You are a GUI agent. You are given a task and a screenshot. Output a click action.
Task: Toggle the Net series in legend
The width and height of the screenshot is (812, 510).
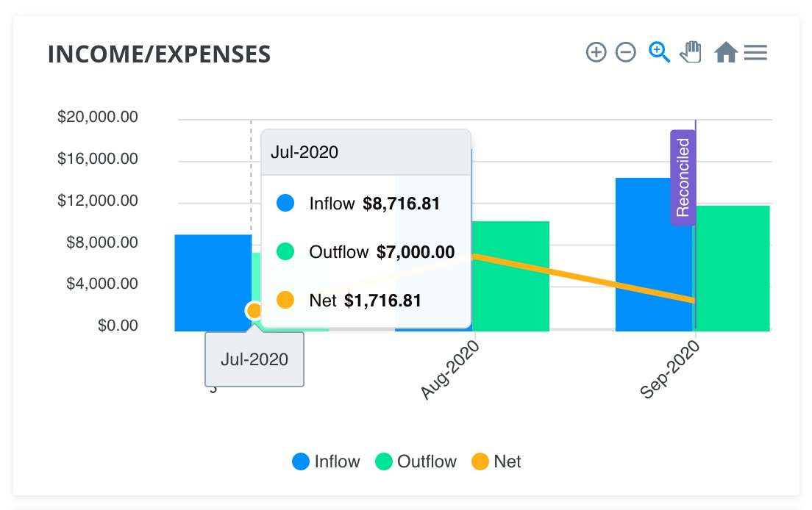[x=496, y=461]
